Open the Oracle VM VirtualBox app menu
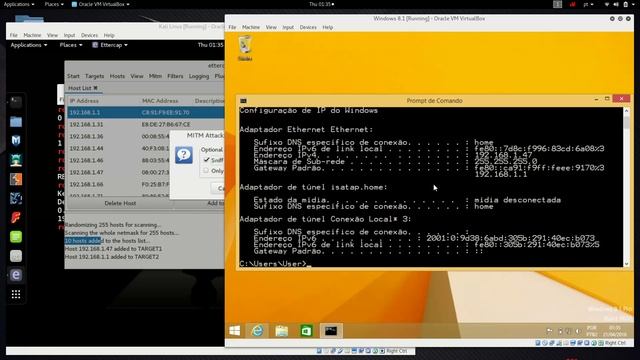Image resolution: width=640 pixels, height=360 pixels. pyautogui.click(x=100, y=4)
